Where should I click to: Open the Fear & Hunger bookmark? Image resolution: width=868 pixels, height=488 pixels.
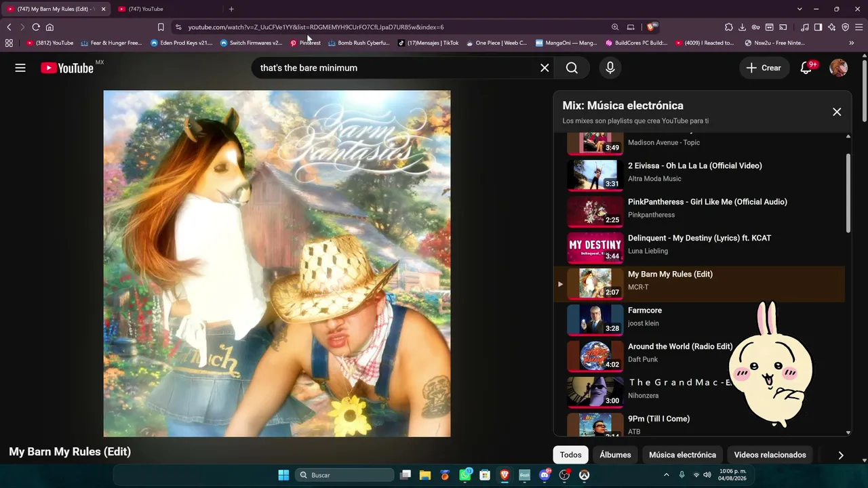coord(111,43)
